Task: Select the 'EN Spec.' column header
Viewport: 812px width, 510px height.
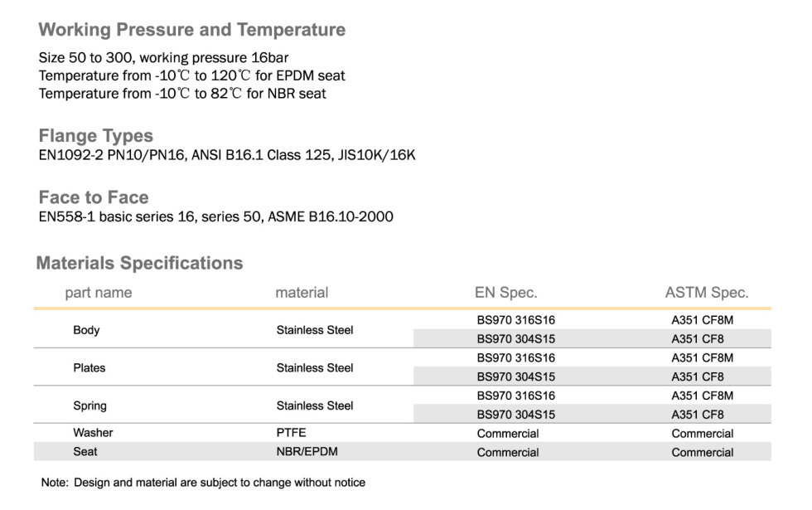Action: click(x=505, y=293)
